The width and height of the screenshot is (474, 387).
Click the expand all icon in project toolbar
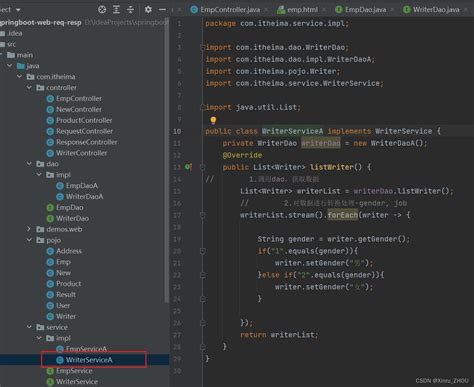click(116, 10)
